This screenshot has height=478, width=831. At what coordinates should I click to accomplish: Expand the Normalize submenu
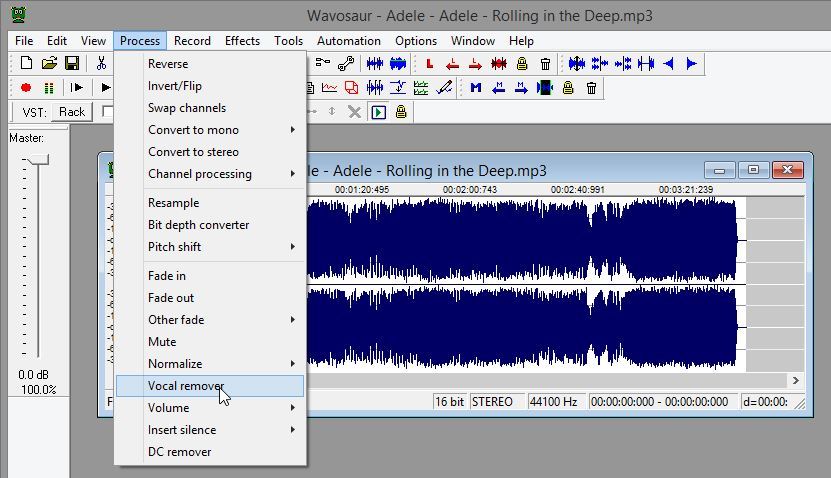pos(210,364)
